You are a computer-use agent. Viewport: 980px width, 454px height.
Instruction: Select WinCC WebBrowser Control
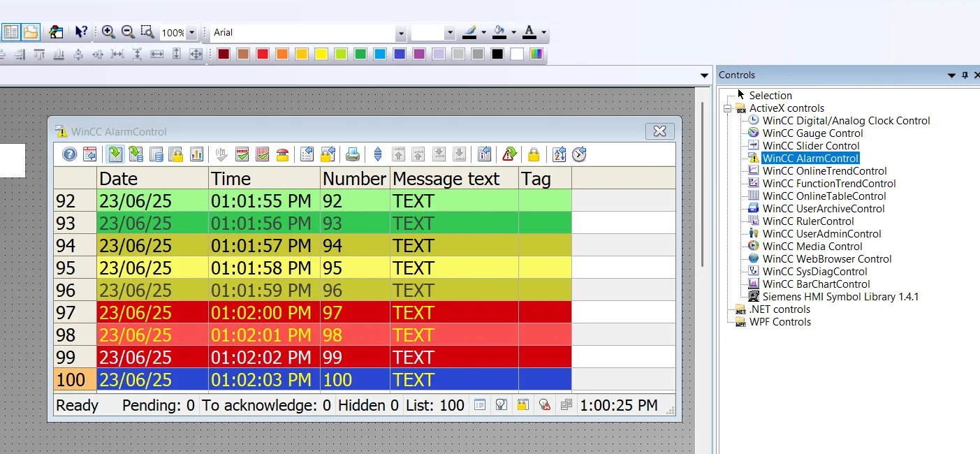(827, 259)
